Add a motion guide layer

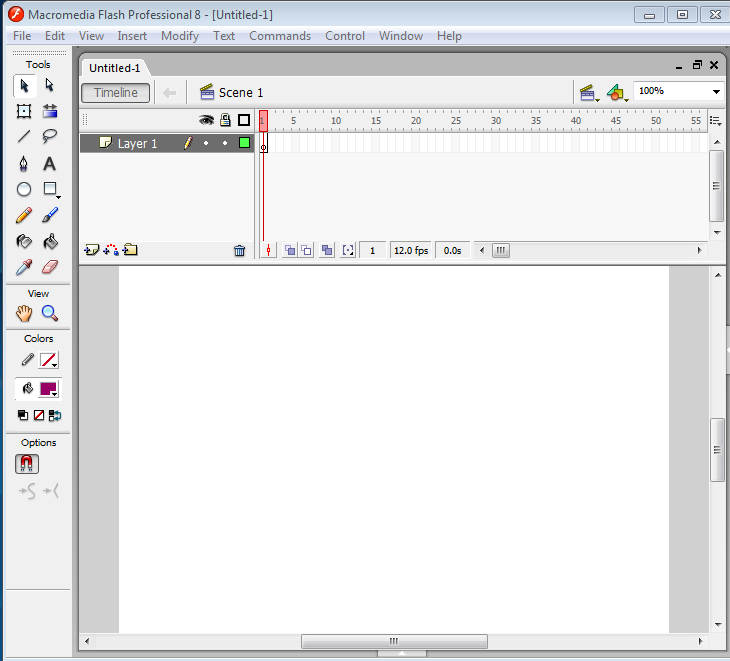tap(111, 250)
